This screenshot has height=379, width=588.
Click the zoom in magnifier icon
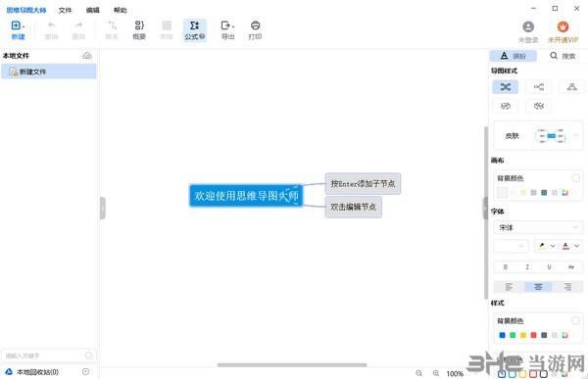(436, 373)
